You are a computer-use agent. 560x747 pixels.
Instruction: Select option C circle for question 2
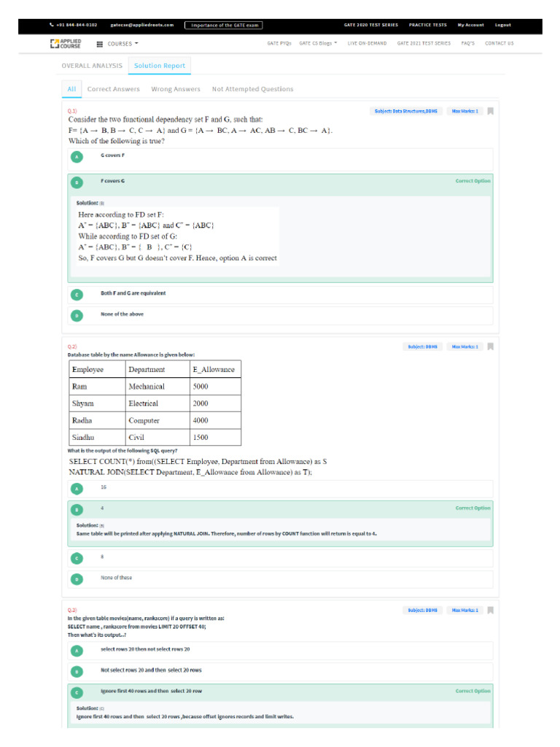point(77,558)
